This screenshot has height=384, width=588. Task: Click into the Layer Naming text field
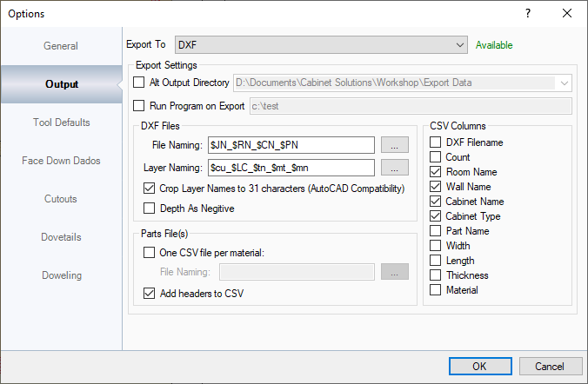(x=290, y=167)
